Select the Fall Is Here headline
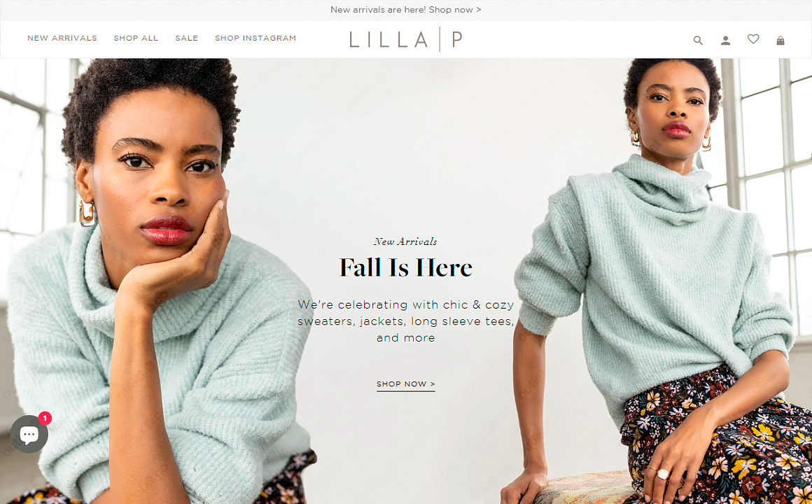This screenshot has width=812, height=504. click(x=406, y=268)
